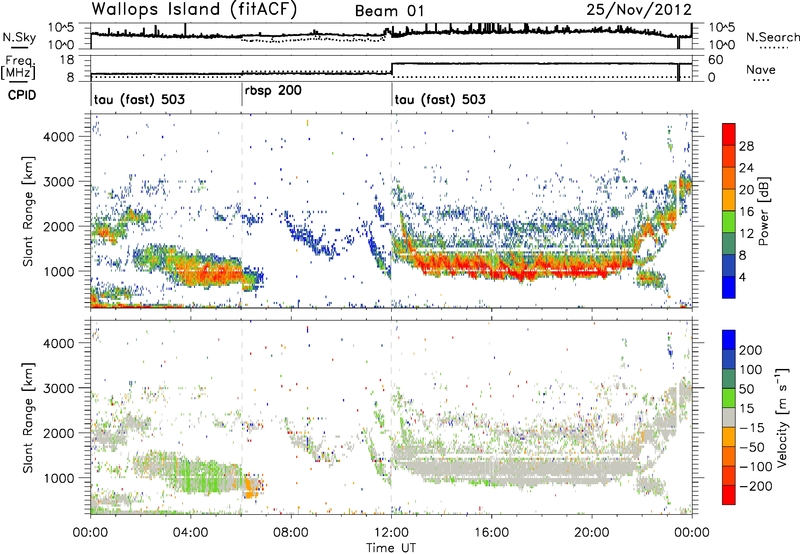Click the 'rbsp 200' CPID label
This screenshot has height=554, width=800.
(273, 91)
